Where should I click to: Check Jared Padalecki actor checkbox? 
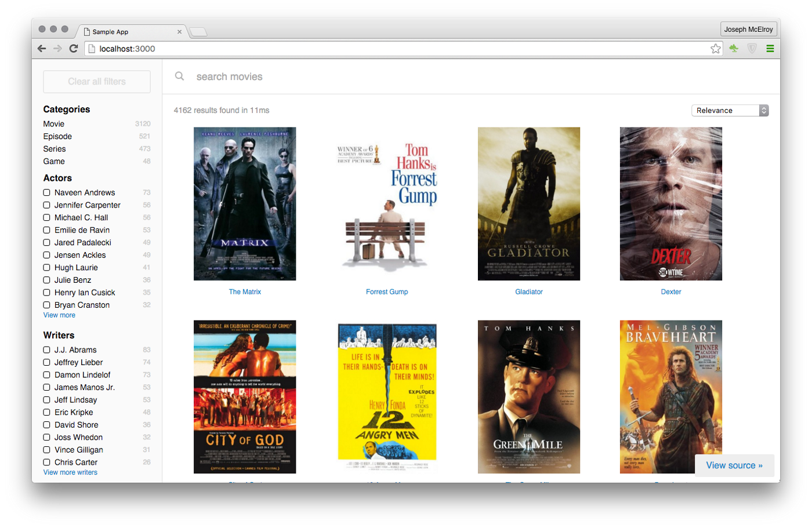click(x=47, y=242)
